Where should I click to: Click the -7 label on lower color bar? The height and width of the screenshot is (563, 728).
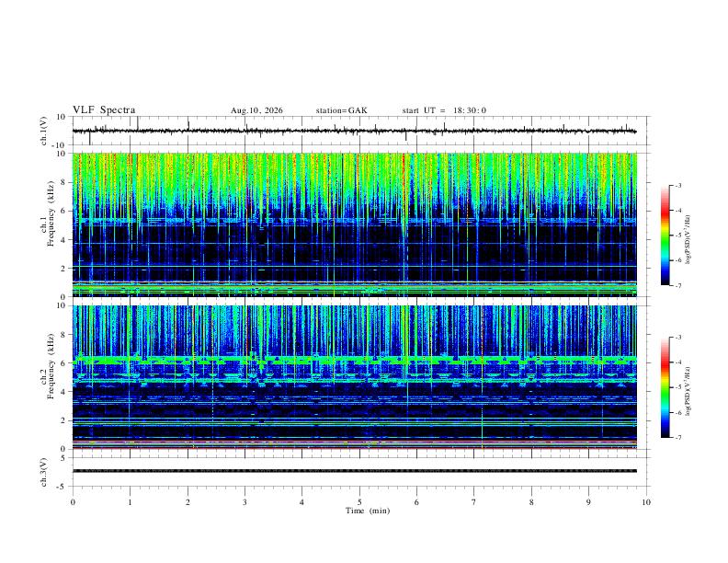677,437
